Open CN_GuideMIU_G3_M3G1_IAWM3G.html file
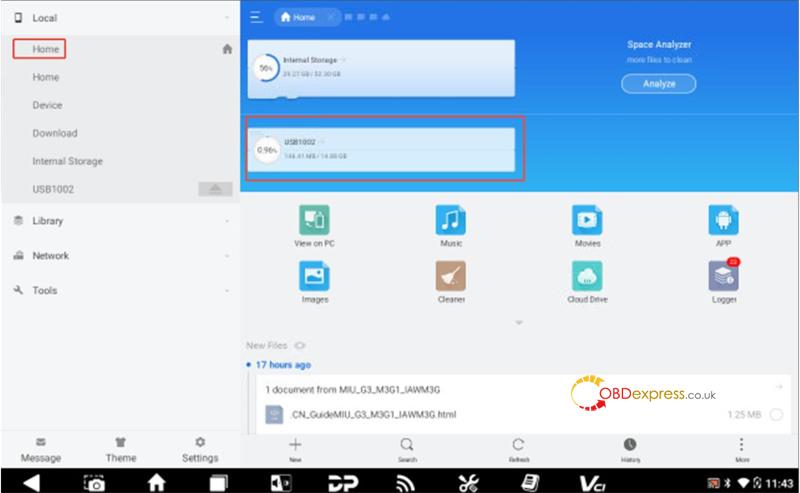 [x=373, y=414]
